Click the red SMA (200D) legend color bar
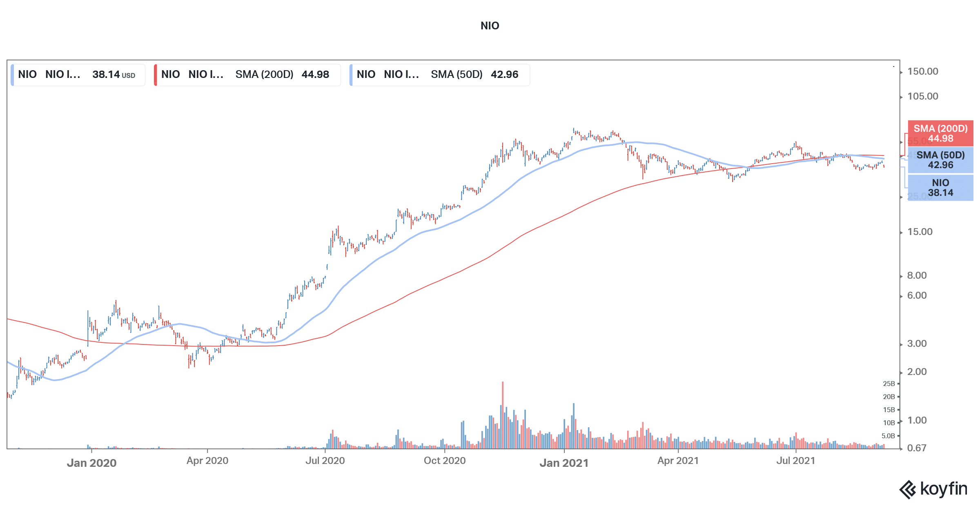Viewport: 980px width, 506px height. pyautogui.click(x=156, y=75)
